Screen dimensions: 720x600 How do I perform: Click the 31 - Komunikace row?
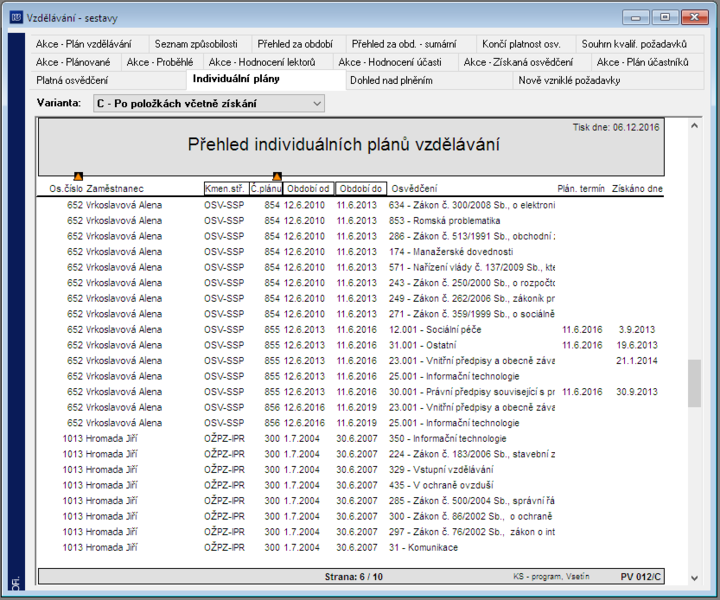click(350, 548)
